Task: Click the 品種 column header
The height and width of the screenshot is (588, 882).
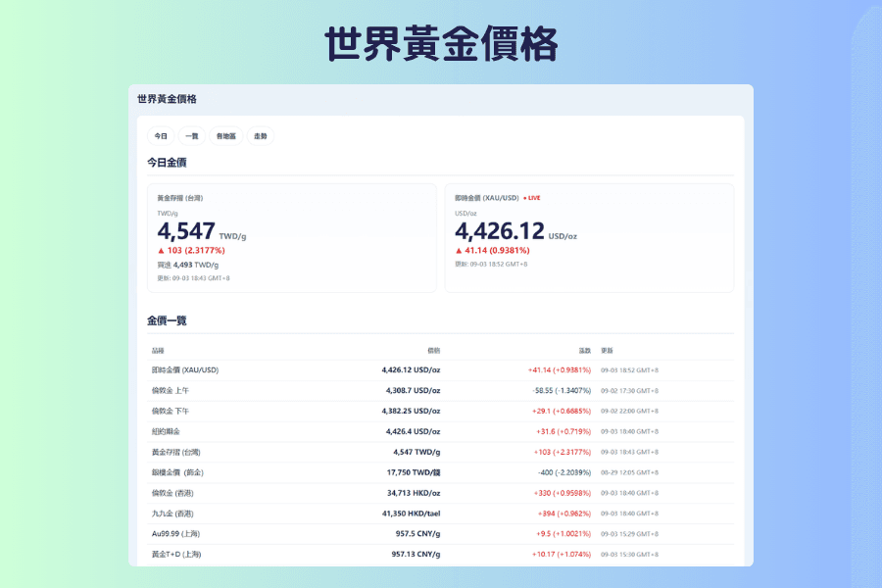Action: pyautogui.click(x=158, y=351)
